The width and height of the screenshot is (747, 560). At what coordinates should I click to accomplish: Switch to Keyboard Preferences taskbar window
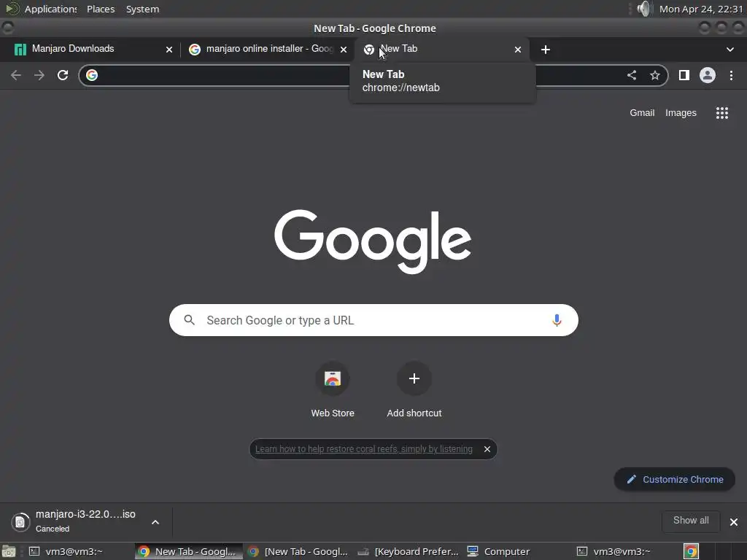coord(409,551)
